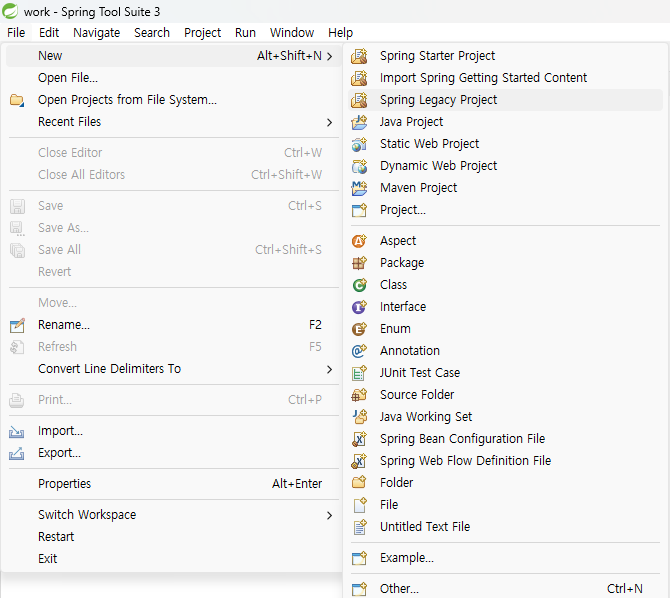670x598 pixels.
Task: Click the Maven Project icon
Action: coord(359,188)
